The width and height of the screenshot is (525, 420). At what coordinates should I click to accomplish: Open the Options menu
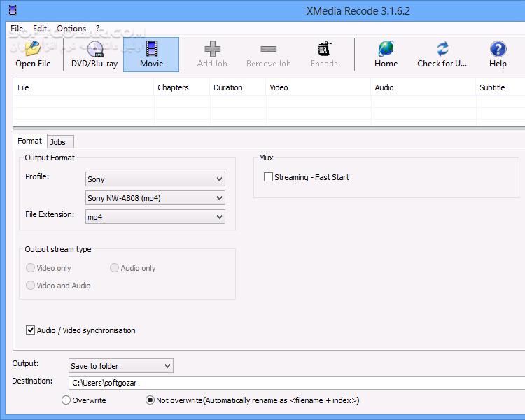tap(71, 29)
